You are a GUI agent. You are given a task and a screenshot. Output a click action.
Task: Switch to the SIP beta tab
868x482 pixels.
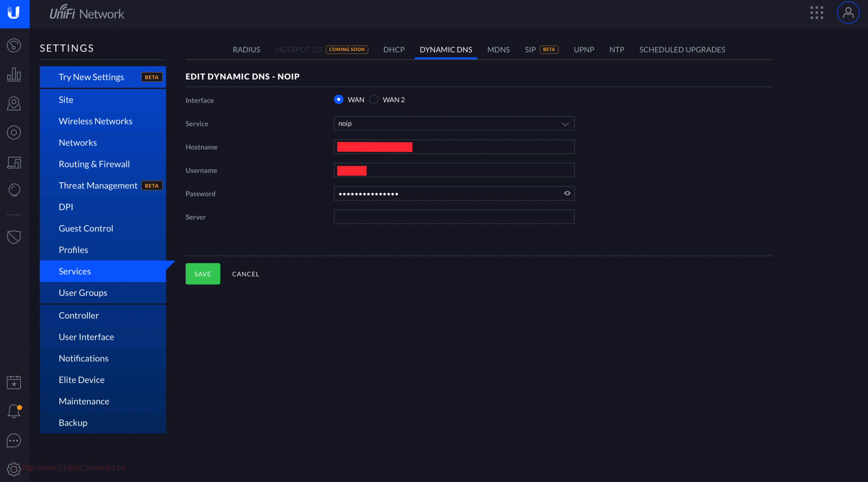(542, 50)
